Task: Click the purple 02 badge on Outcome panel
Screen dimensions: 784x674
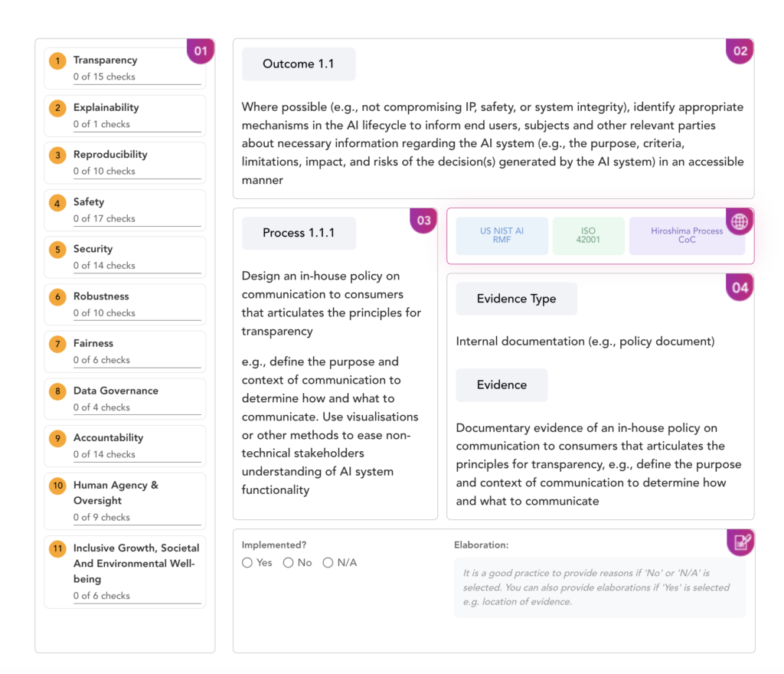Action: pos(740,51)
